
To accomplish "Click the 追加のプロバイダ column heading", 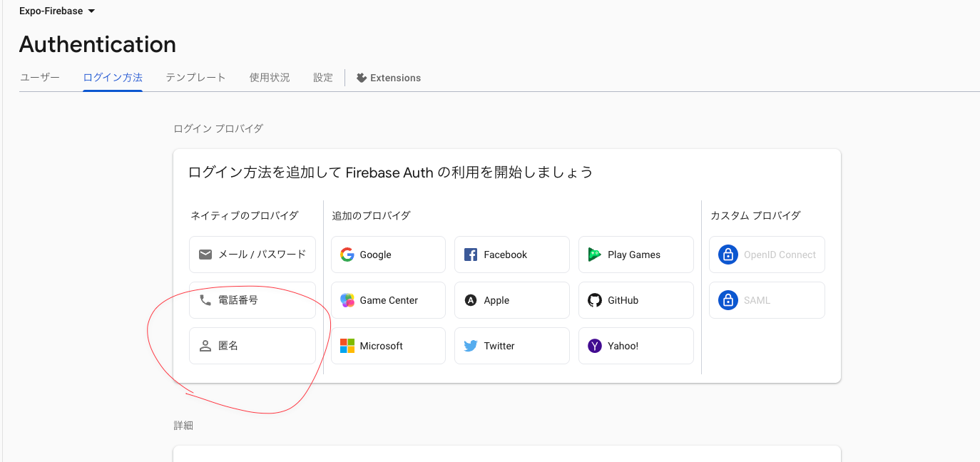I will coord(371,215).
